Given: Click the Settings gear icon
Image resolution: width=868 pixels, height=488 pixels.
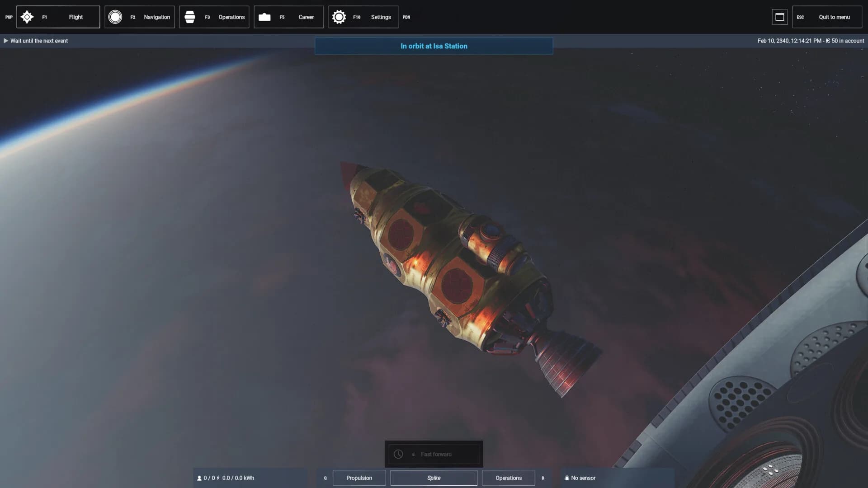Looking at the screenshot, I should (x=339, y=17).
